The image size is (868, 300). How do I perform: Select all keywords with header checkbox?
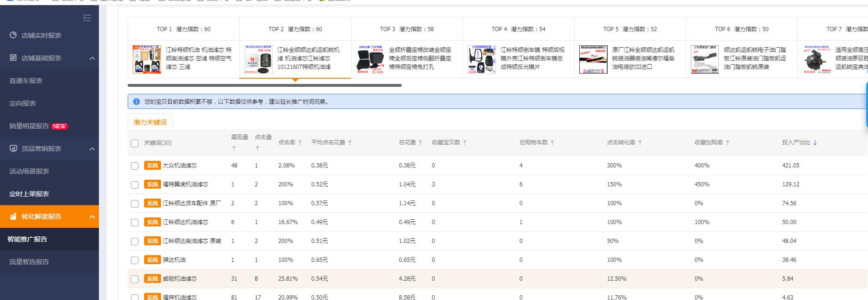coord(135,143)
